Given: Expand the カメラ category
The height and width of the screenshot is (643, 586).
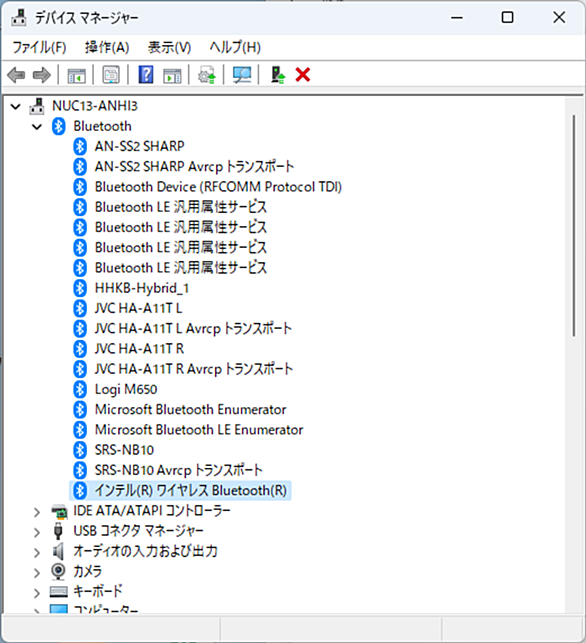Looking at the screenshot, I should click(x=37, y=572).
